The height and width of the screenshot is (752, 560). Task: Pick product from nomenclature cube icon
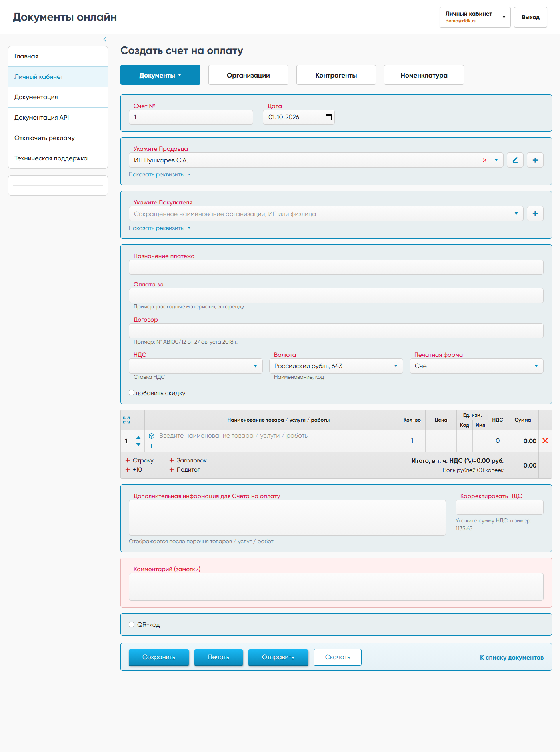[x=152, y=436]
